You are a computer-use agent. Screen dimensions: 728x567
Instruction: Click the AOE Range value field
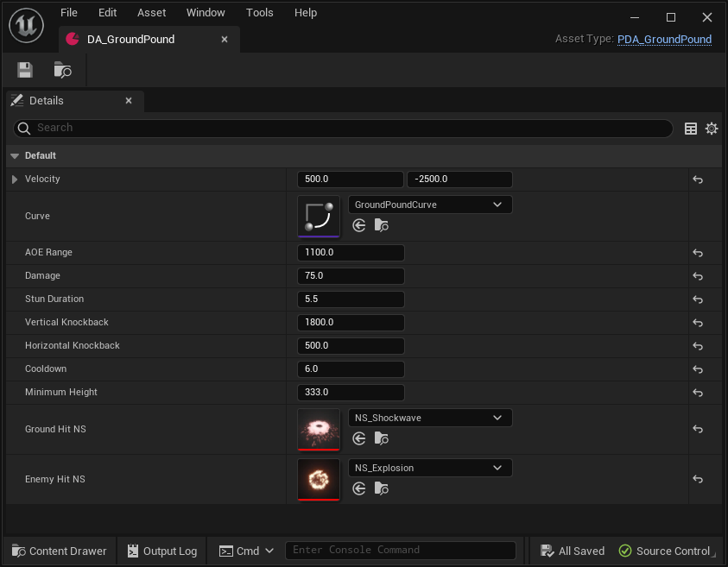[x=351, y=252]
